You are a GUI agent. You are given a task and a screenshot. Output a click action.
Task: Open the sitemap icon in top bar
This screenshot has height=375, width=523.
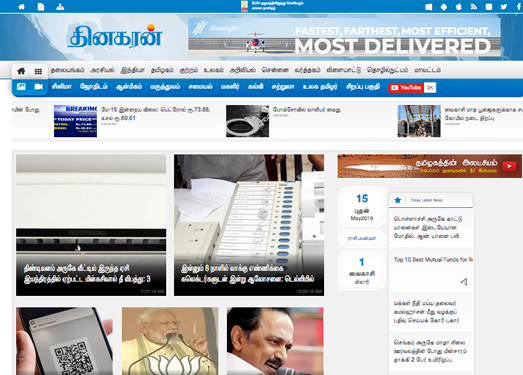pos(60,7)
